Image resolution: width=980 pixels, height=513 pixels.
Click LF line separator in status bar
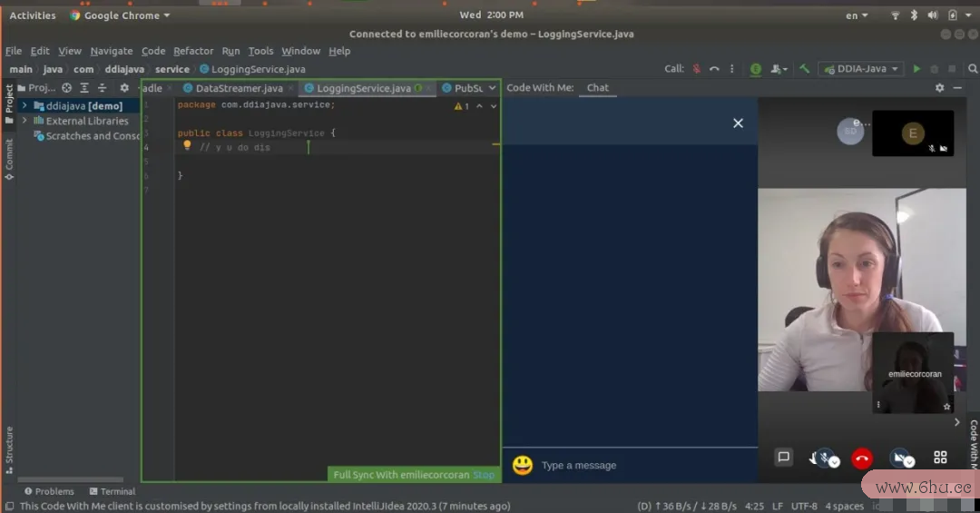778,506
